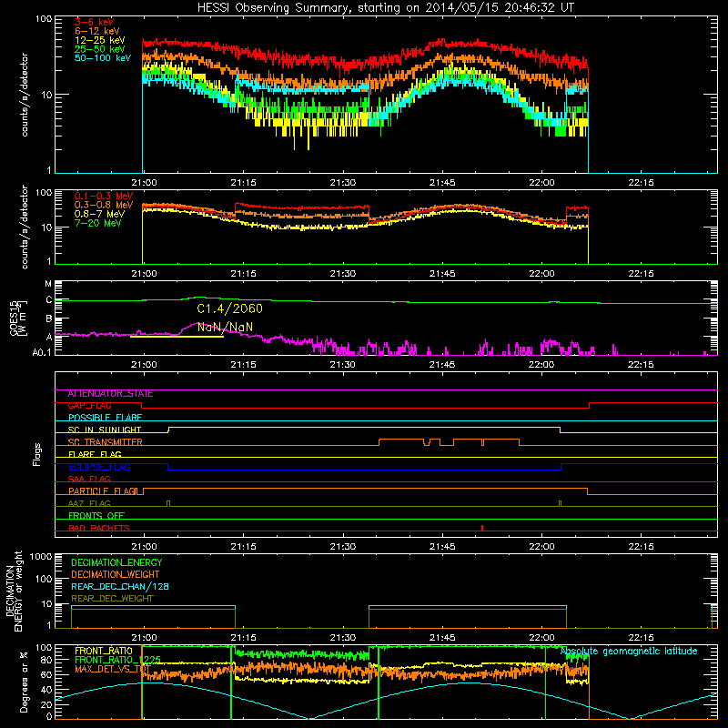The image size is (728, 728).
Task: Click 'Absolute geomagnetic latitude' label
Action: (x=629, y=652)
